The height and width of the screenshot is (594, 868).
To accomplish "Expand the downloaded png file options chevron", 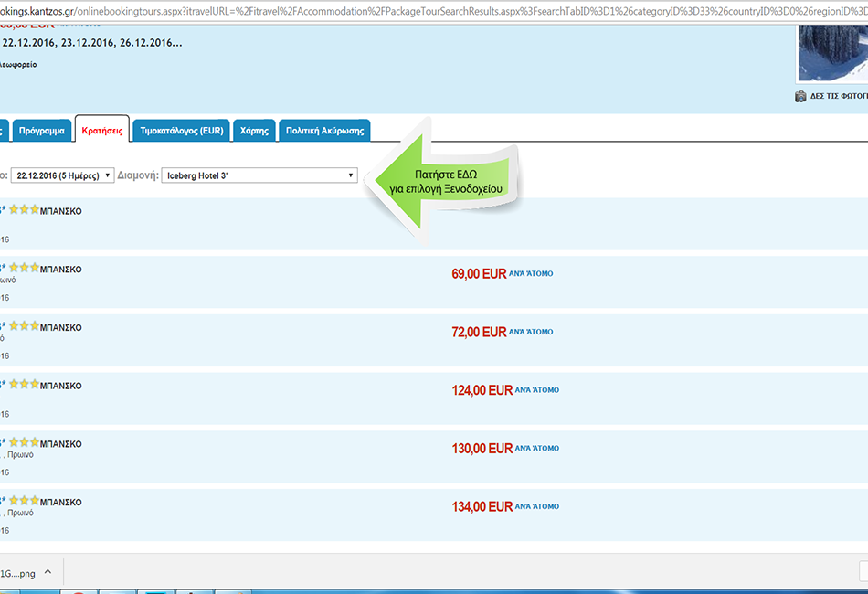I will coord(48,572).
